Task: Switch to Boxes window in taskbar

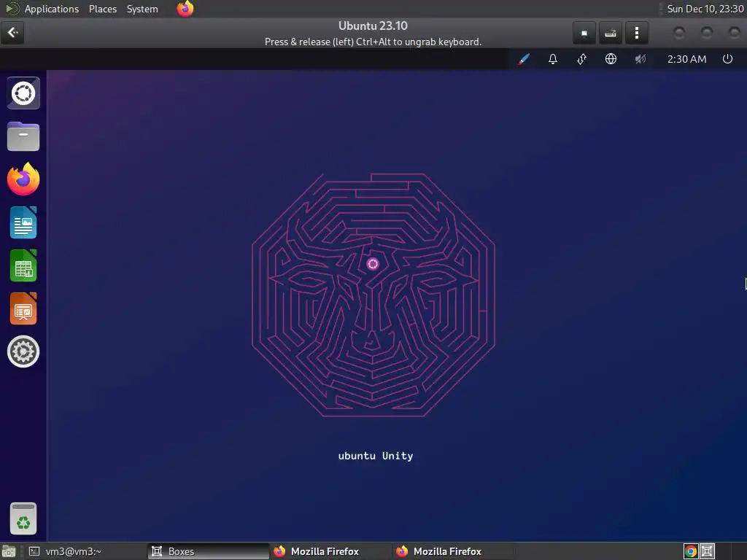Action: (208, 551)
